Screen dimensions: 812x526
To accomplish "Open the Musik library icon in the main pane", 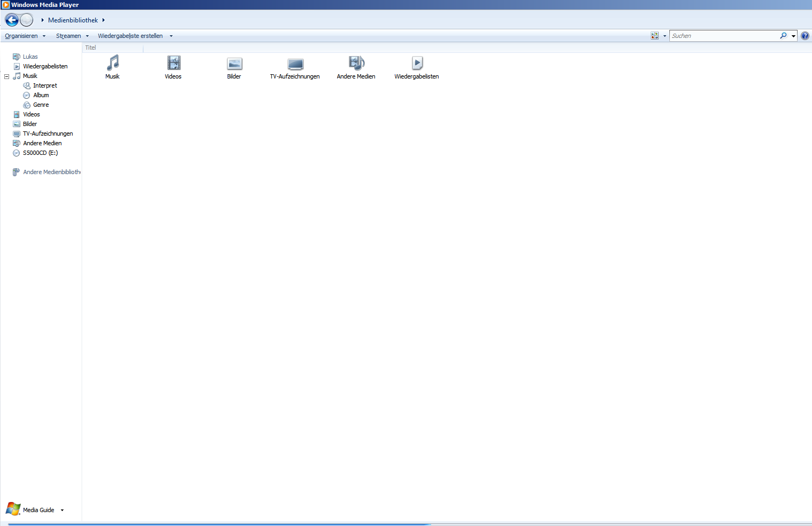I will [113, 63].
